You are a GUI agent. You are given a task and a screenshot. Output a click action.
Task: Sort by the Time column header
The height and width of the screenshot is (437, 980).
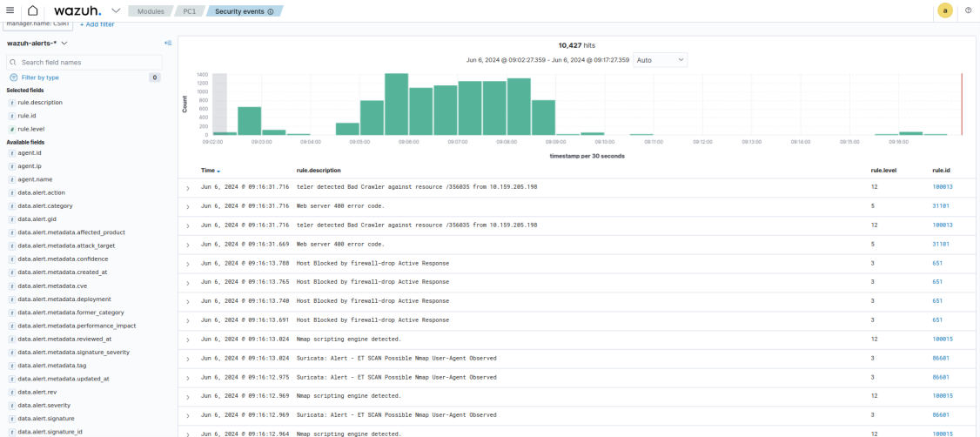click(211, 171)
